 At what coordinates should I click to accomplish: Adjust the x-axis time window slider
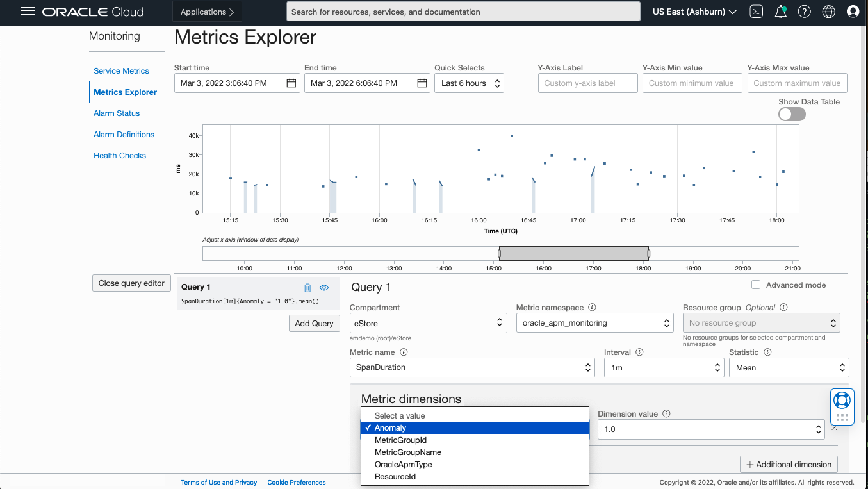(x=573, y=253)
